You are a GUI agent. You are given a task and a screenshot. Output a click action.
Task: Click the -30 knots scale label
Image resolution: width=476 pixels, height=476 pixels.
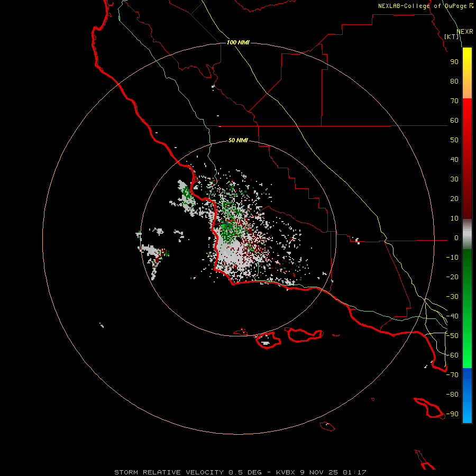[452, 297]
